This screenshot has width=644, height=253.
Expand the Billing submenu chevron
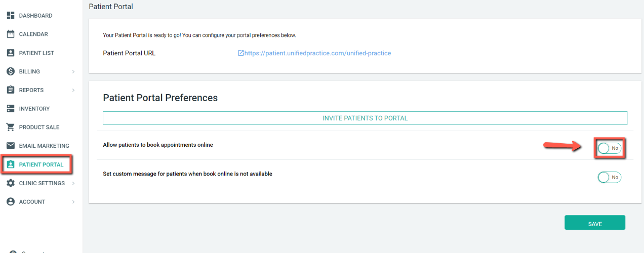(x=73, y=72)
